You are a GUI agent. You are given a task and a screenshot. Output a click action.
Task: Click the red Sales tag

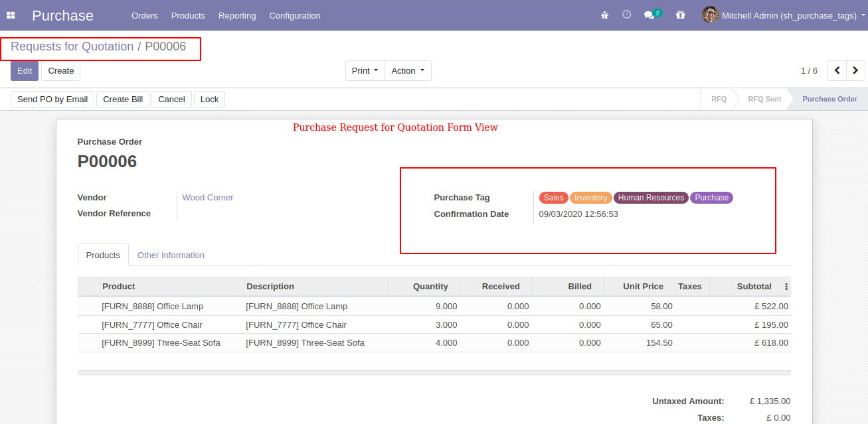click(x=553, y=198)
